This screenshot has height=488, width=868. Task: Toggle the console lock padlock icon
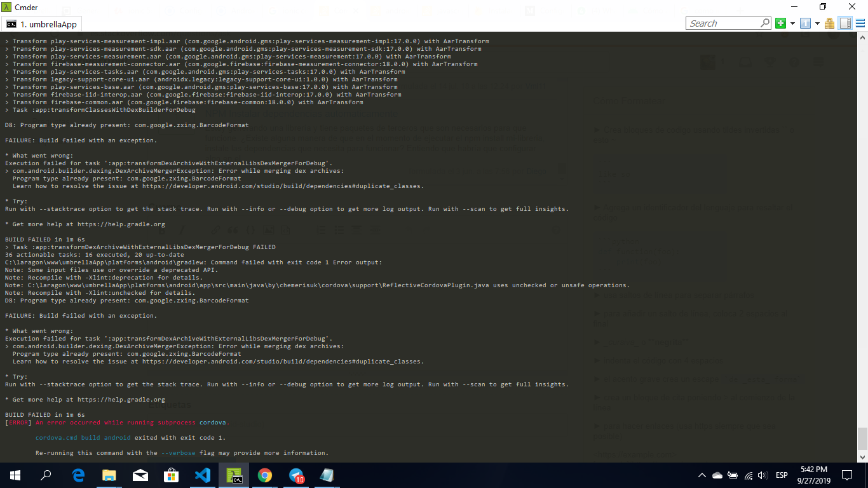829,24
